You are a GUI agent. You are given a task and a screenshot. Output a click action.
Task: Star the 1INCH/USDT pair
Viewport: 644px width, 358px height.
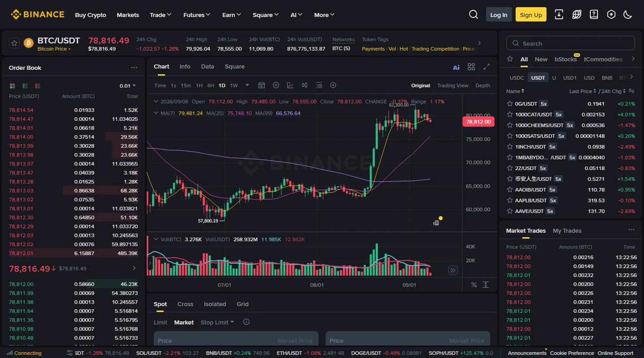(x=509, y=147)
